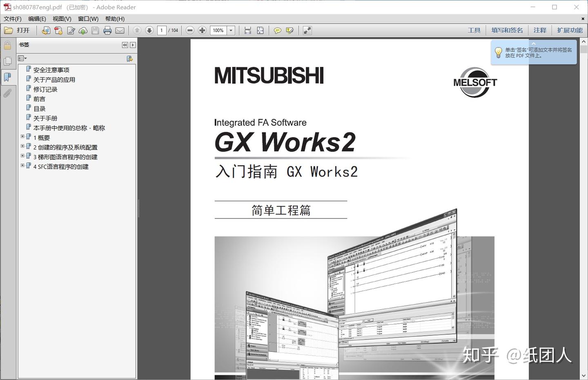Save a copy of the PDF
588x380 pixels.
point(95,30)
